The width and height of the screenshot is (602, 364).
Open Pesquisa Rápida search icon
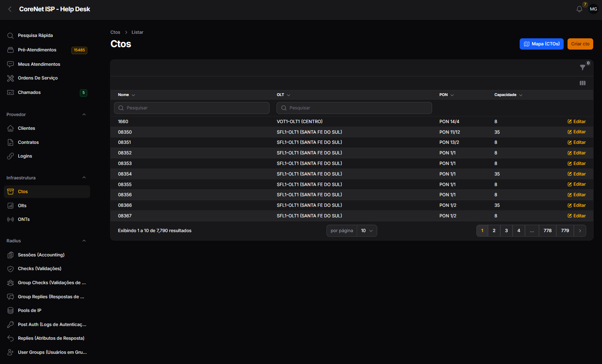(11, 36)
